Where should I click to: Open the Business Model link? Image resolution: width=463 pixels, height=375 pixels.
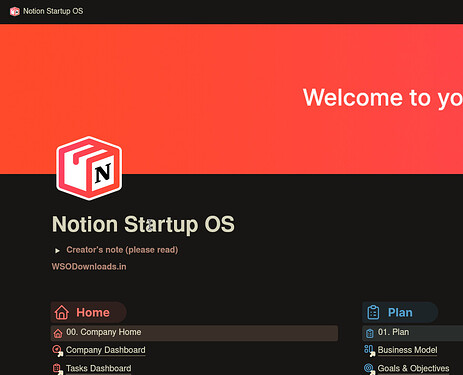(x=407, y=350)
